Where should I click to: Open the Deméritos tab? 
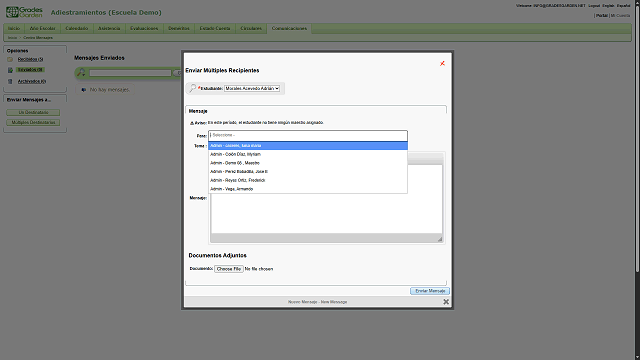[179, 28]
